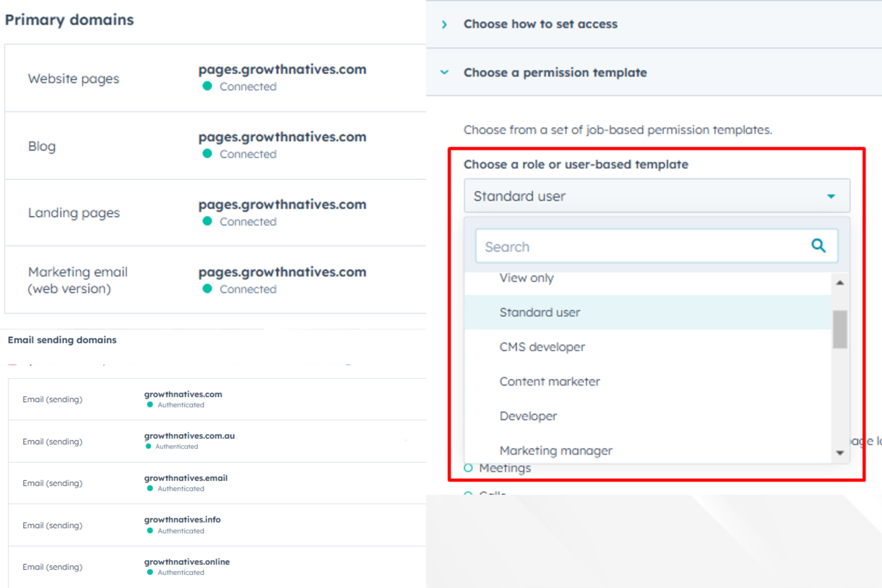The width and height of the screenshot is (882, 588).
Task: Open pages.growthnatives.com for Marketing email
Action: click(282, 272)
